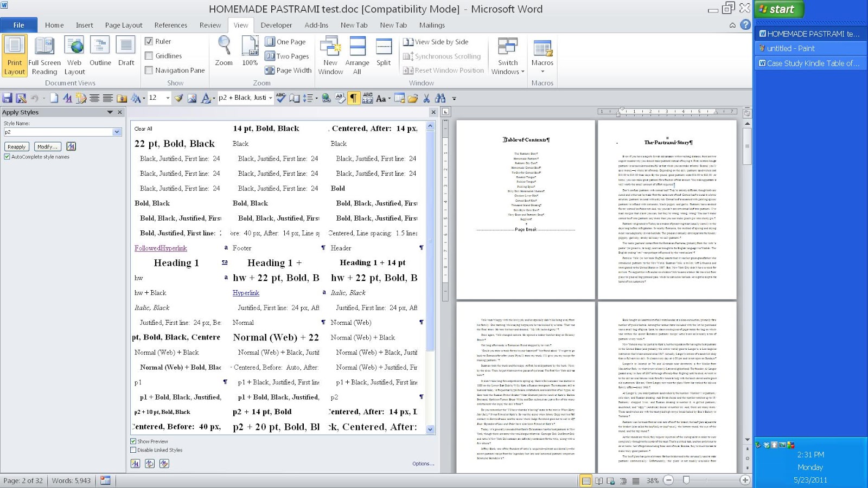Click the New blank document icon
Screen dimensions: 868x488
point(54,98)
